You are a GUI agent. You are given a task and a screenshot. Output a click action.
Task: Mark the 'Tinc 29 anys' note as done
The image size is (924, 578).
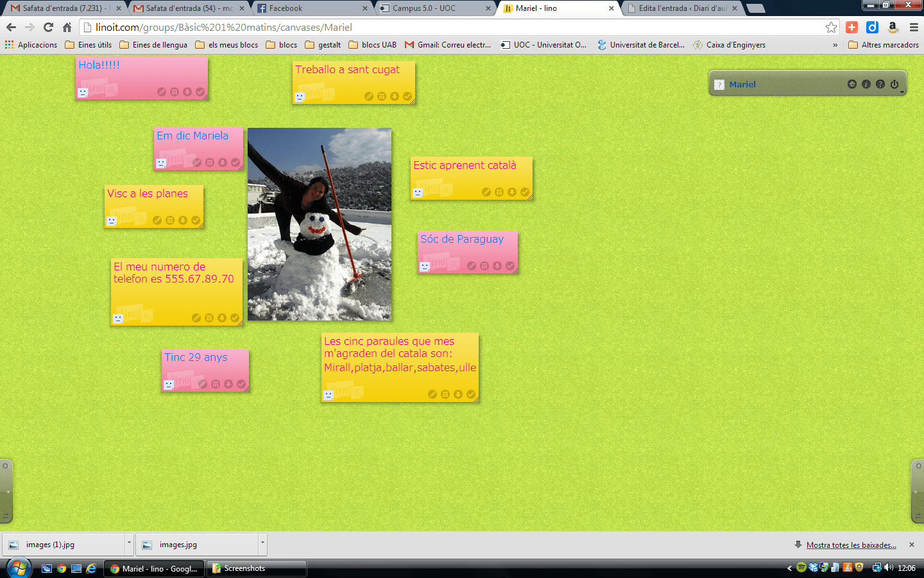[241, 384]
